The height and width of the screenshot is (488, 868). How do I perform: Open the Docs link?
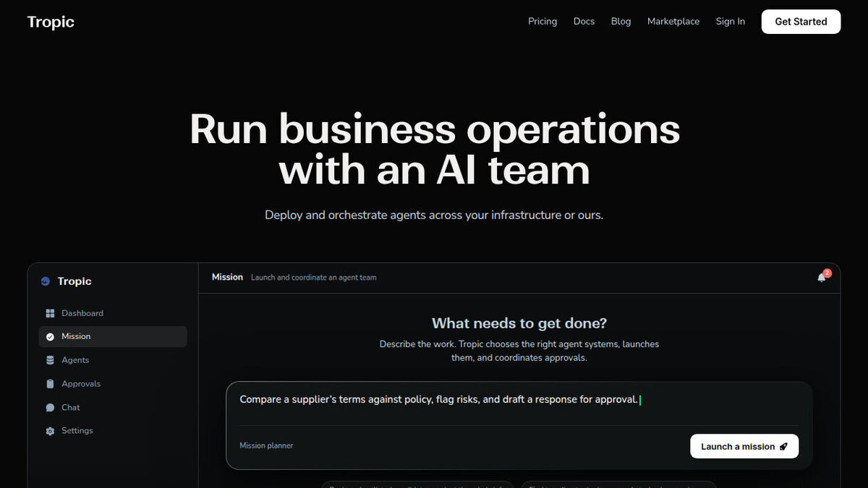584,22
